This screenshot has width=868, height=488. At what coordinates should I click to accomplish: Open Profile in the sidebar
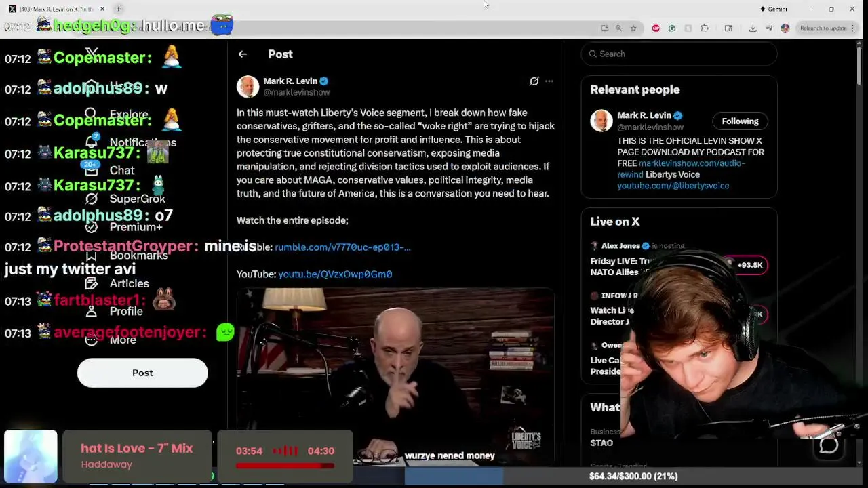point(114,311)
